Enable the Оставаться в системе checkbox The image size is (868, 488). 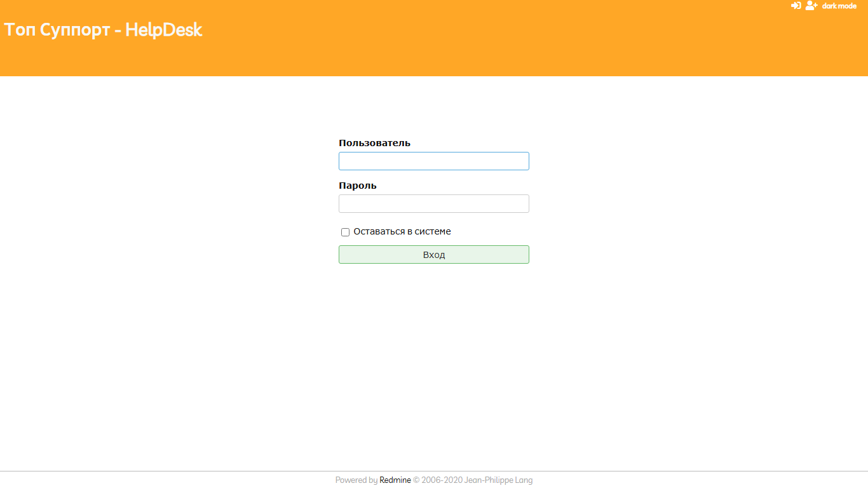(x=346, y=232)
